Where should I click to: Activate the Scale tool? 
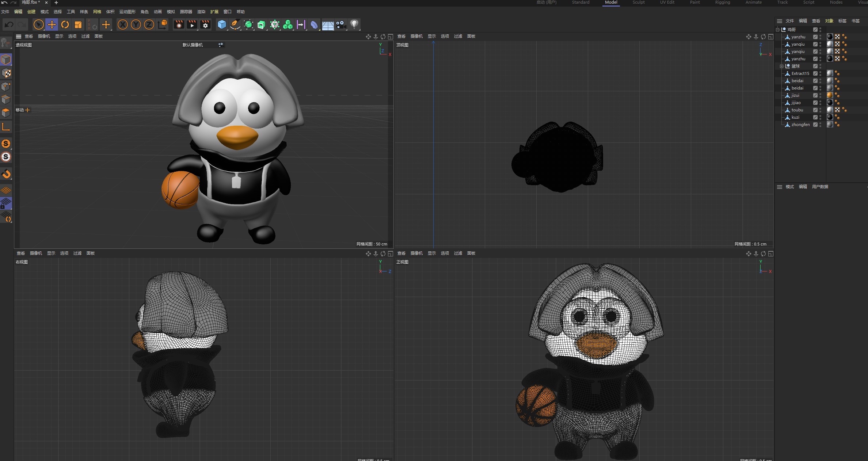coord(78,24)
